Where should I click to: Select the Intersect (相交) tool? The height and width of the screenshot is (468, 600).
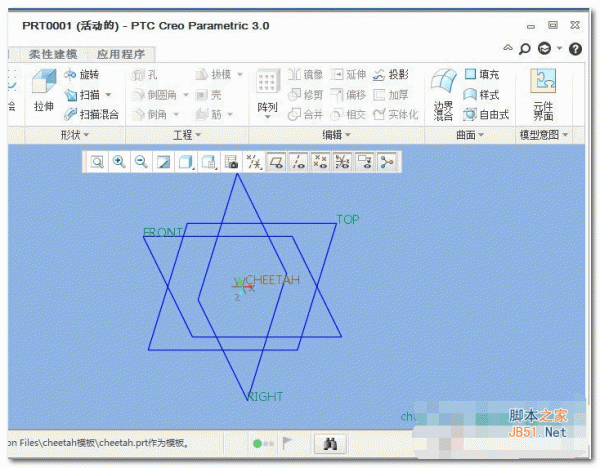pos(348,114)
